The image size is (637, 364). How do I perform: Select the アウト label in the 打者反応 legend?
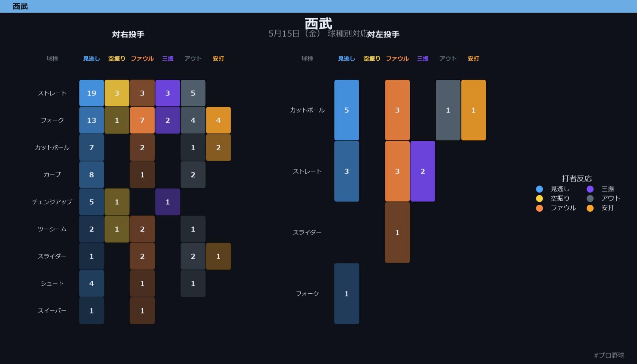click(611, 198)
